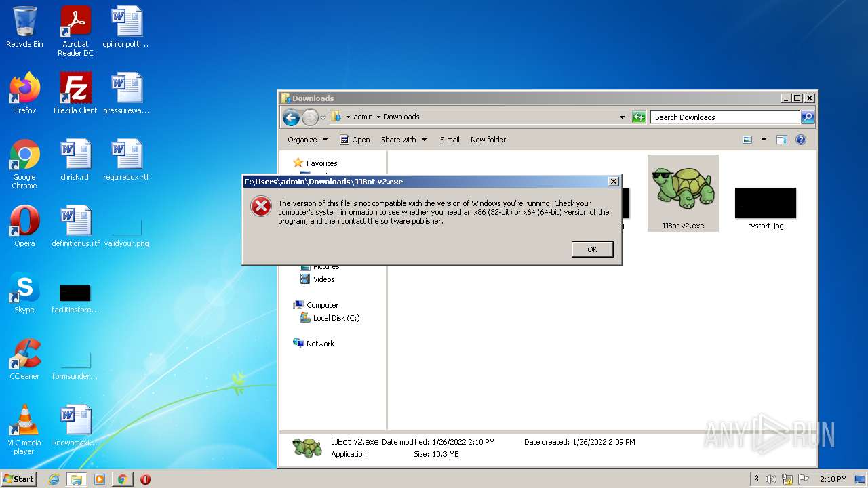
Task: Open Google Chrome desktop shortcut
Action: [24, 164]
